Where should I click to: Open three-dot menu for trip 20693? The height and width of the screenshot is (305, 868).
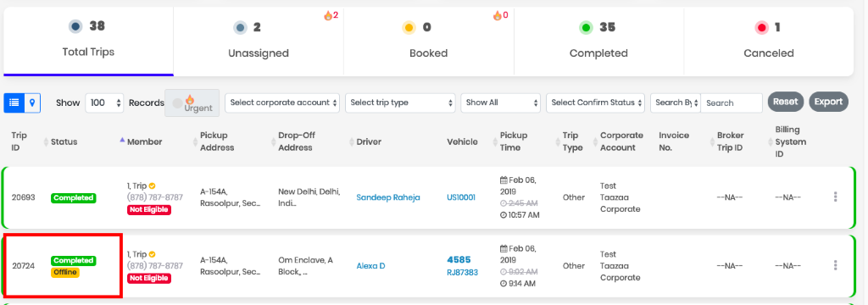pos(835,197)
